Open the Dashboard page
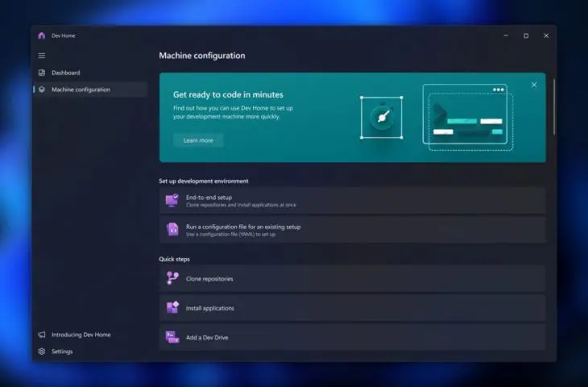 90,73
